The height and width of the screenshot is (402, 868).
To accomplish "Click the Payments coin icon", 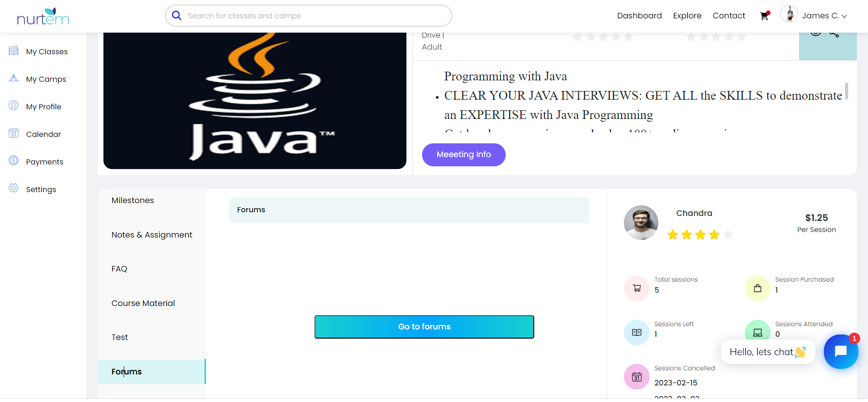I will (14, 161).
